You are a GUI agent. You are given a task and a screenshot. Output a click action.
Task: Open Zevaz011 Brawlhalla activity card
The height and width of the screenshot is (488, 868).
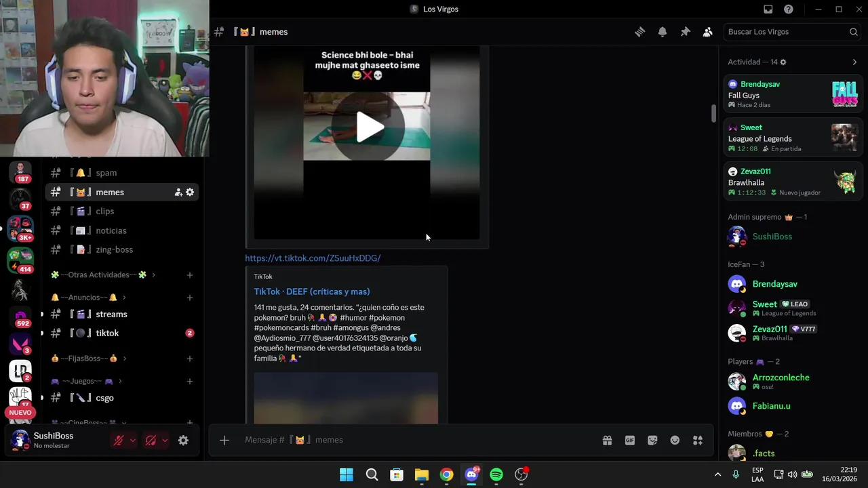pyautogui.click(x=793, y=182)
